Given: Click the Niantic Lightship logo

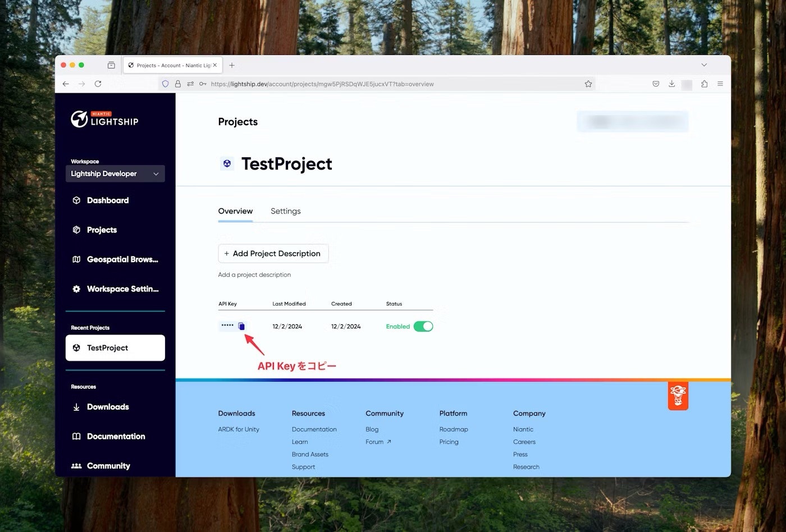Looking at the screenshot, I should pyautogui.click(x=104, y=119).
